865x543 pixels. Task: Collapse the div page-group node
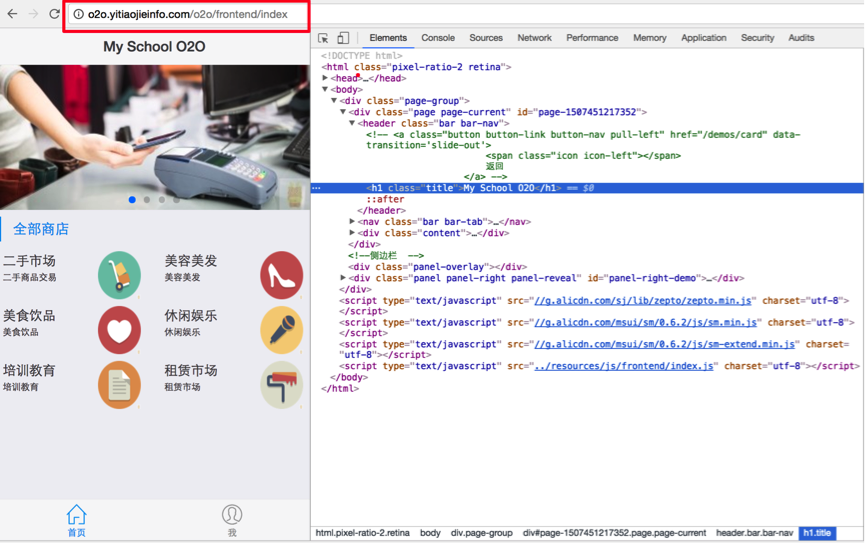coord(334,100)
